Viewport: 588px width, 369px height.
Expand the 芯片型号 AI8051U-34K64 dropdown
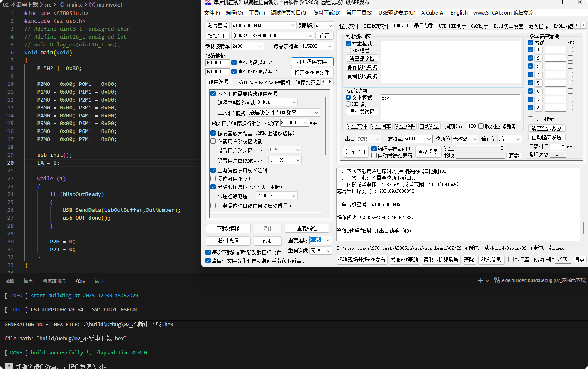(293, 25)
